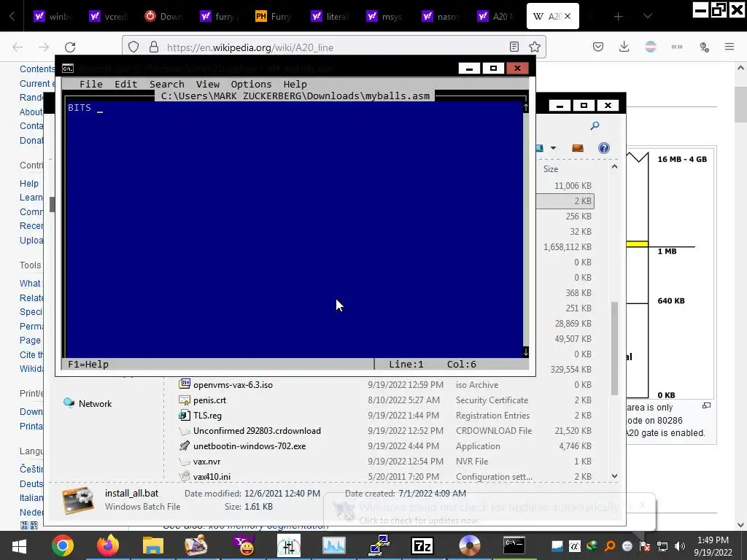Image resolution: width=747 pixels, height=560 pixels.
Task: Select the vax410.ini file
Action: pos(212,477)
